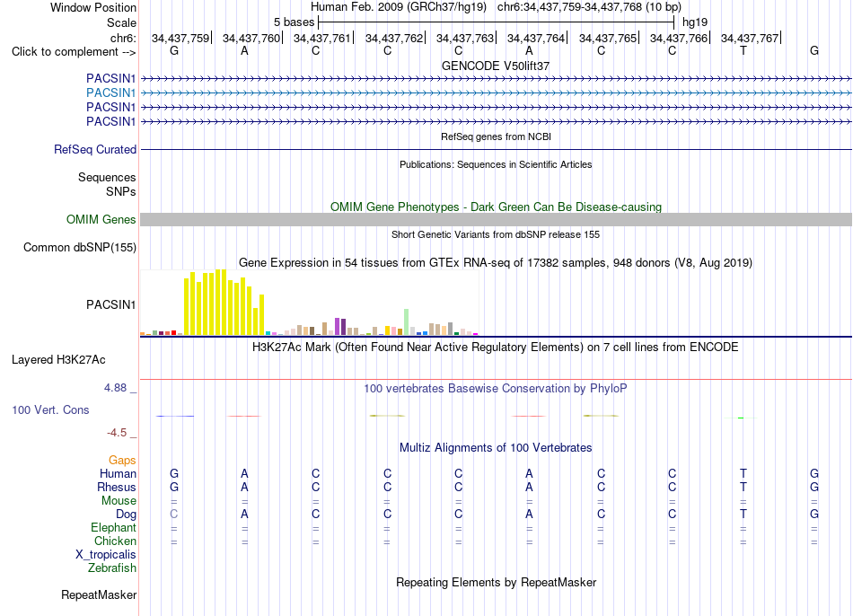853x616 pixels.
Task: Click the genome title 'Human Feb. 2009 (GRCh37/hg19)'
Action: coord(400,7)
